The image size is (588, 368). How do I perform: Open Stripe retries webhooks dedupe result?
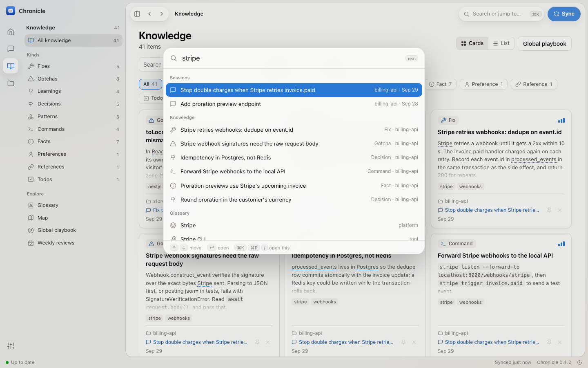[x=294, y=130]
